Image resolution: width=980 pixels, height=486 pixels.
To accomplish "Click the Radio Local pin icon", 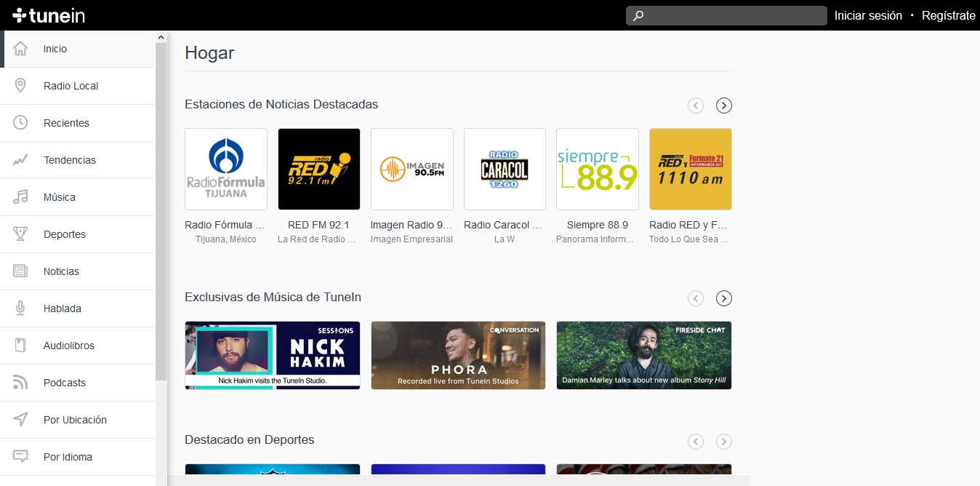I will pos(20,86).
